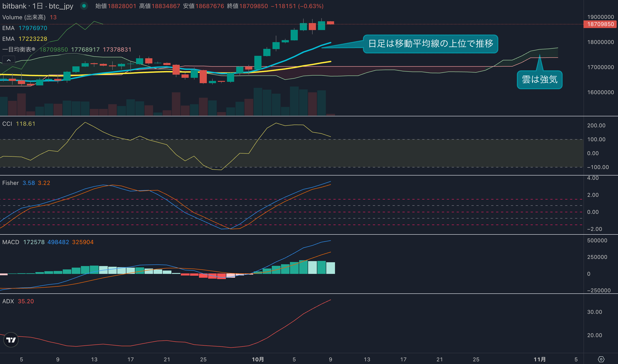
Task: Click the CCI indicator label
Action: [7, 124]
